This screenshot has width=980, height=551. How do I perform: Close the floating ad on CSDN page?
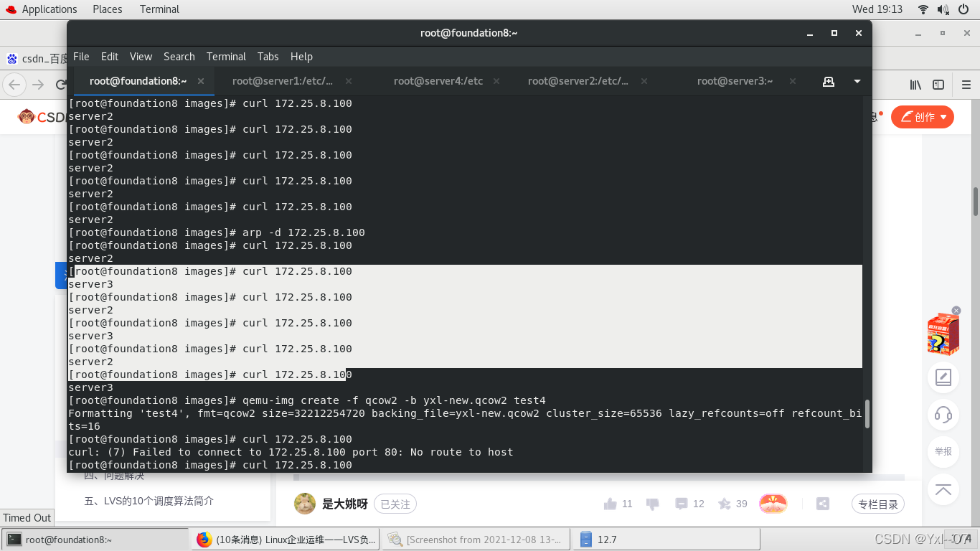pyautogui.click(x=956, y=311)
